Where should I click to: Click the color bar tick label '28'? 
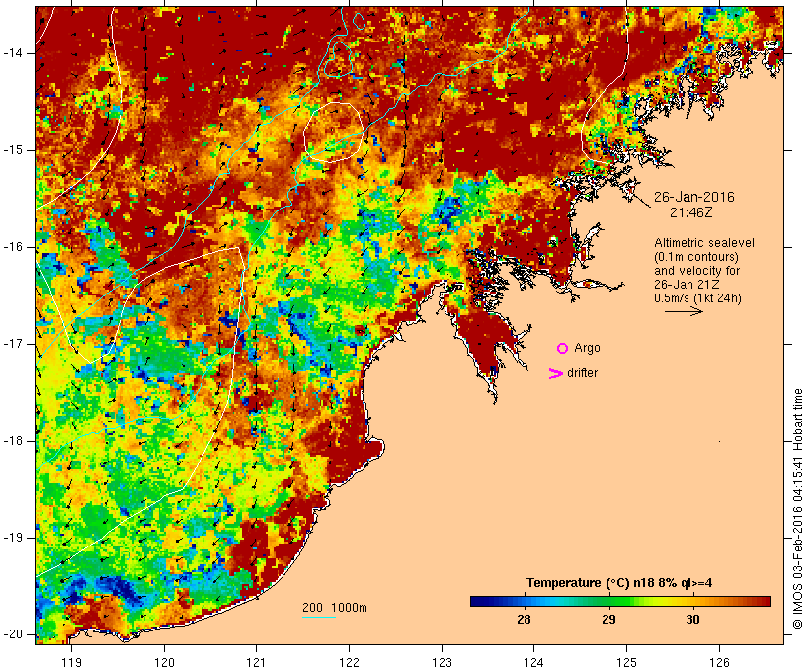524,620
